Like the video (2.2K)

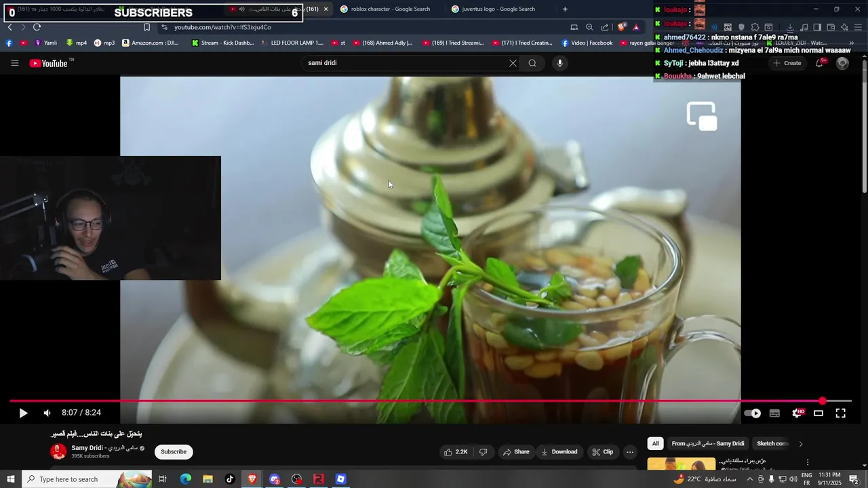456,452
